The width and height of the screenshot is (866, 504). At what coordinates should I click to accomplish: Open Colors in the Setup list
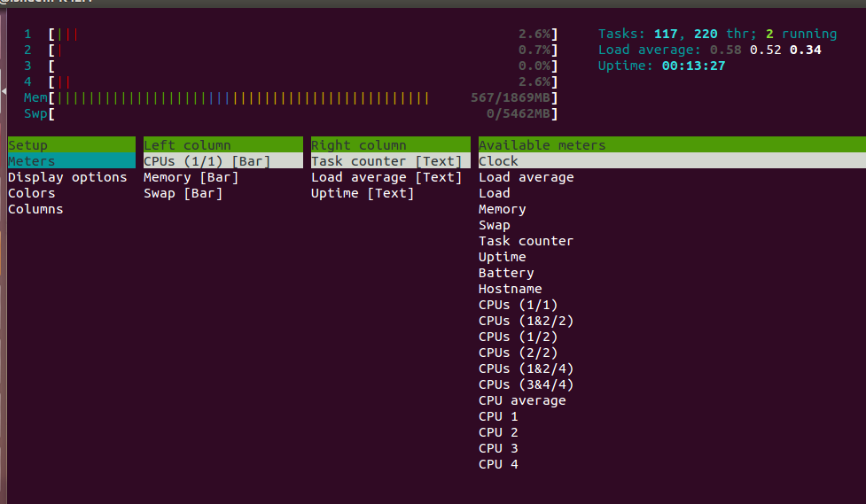(32, 193)
